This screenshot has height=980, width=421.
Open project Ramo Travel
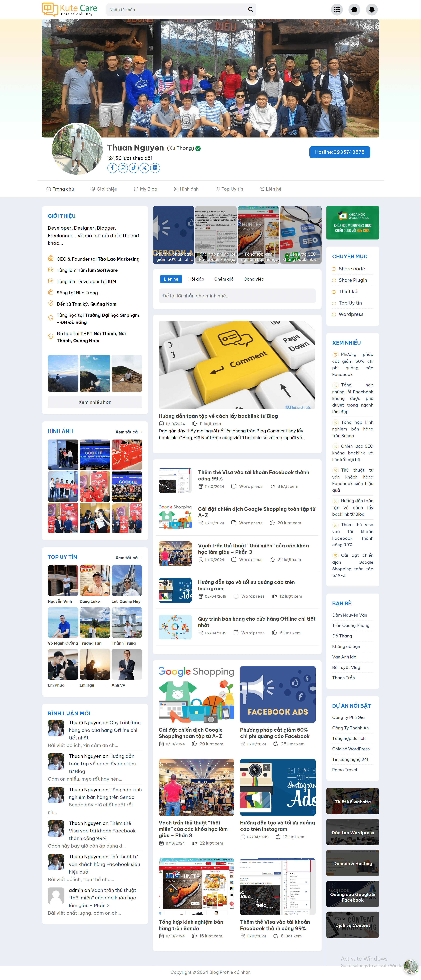tap(344, 770)
